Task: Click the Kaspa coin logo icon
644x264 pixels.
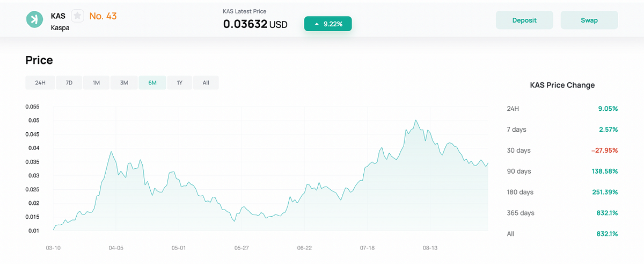Action: [34, 19]
